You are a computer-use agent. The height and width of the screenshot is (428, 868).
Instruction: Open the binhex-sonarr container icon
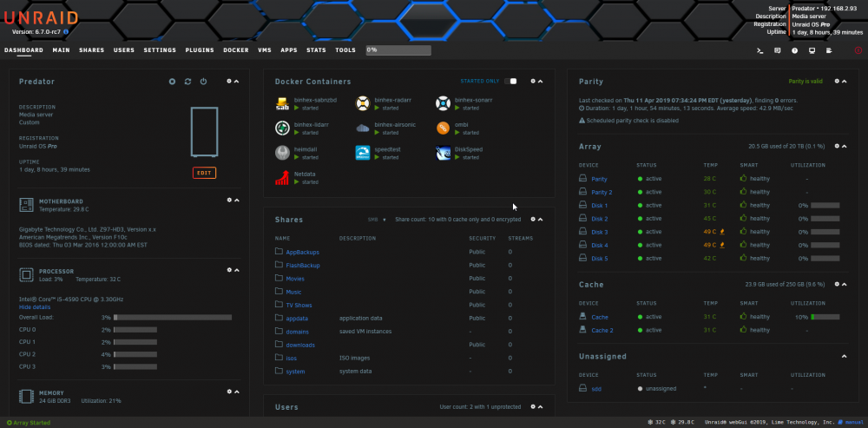point(443,103)
